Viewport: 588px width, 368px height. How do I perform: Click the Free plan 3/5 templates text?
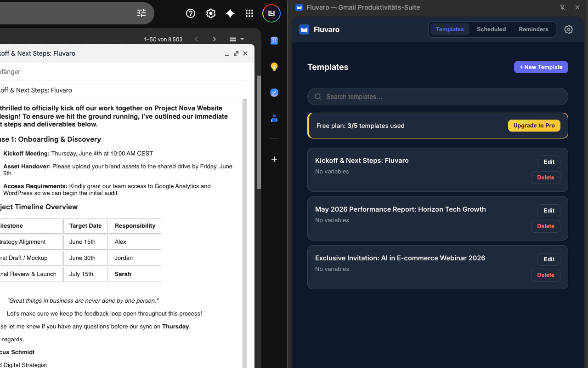click(361, 126)
